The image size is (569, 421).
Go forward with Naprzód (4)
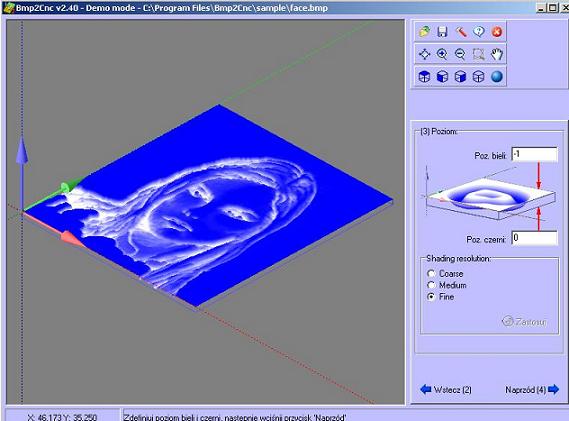pyautogui.click(x=532, y=390)
